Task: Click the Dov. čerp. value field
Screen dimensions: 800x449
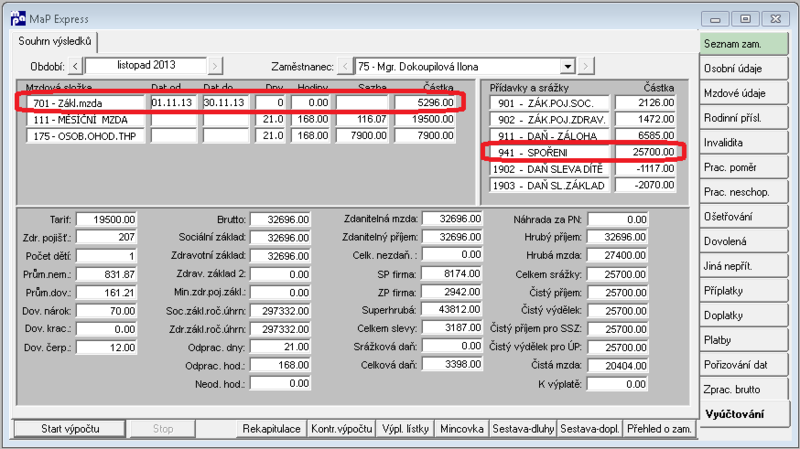Action: [106, 347]
